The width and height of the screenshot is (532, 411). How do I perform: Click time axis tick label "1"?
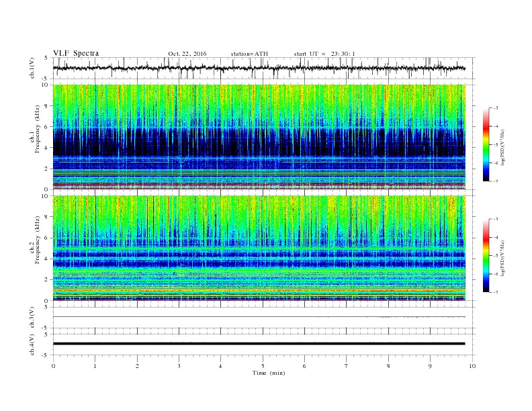(x=95, y=366)
